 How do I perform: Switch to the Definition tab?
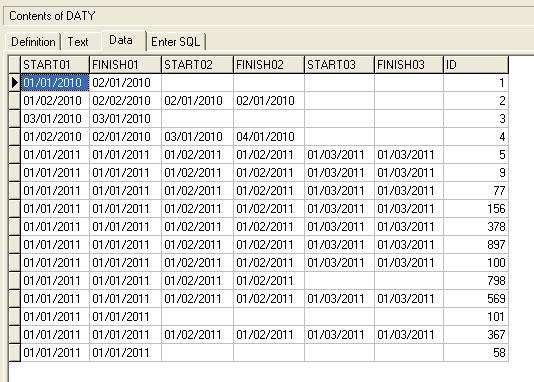pyautogui.click(x=33, y=42)
